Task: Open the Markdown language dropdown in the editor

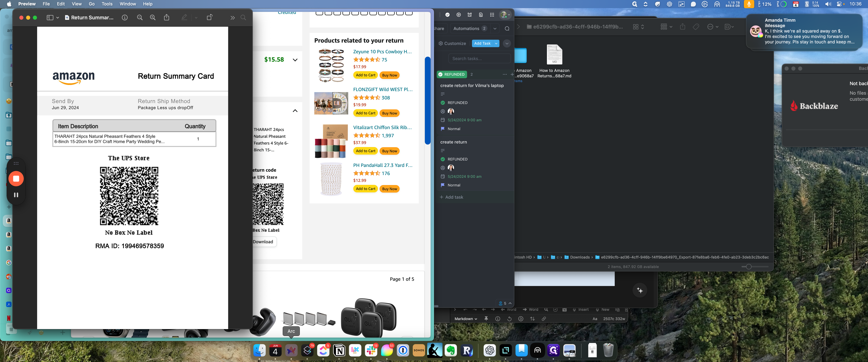Action: click(x=466, y=319)
